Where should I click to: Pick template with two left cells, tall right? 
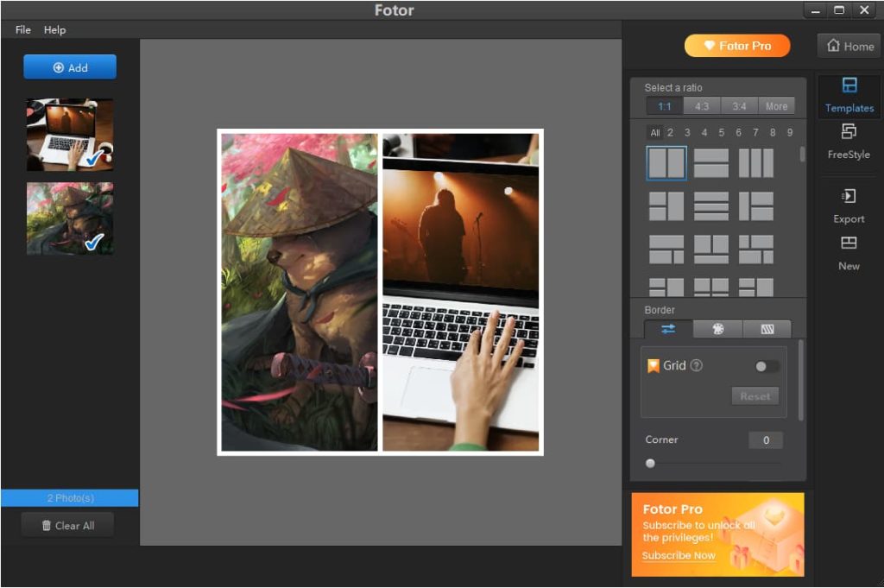(x=666, y=206)
